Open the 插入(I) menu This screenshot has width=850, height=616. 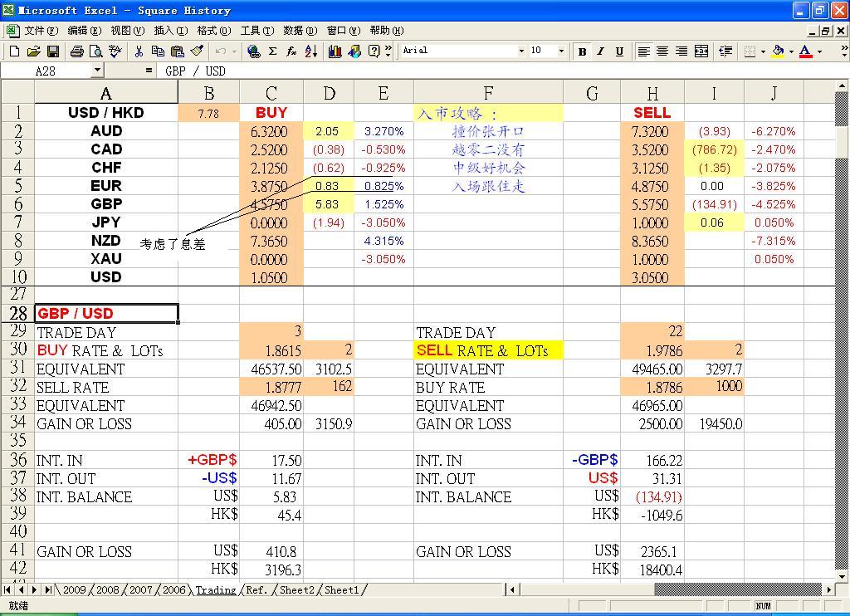(171, 31)
